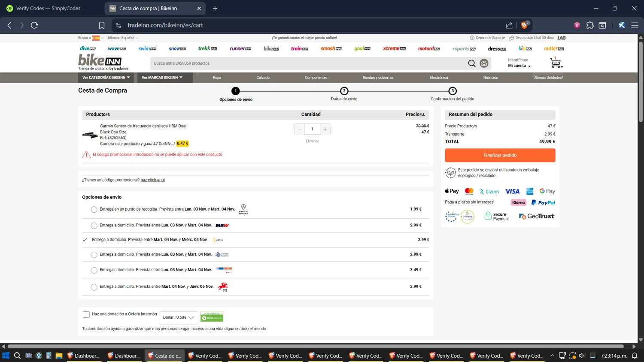Click the traininn store logo
The image size is (644, 362).
point(299,48)
